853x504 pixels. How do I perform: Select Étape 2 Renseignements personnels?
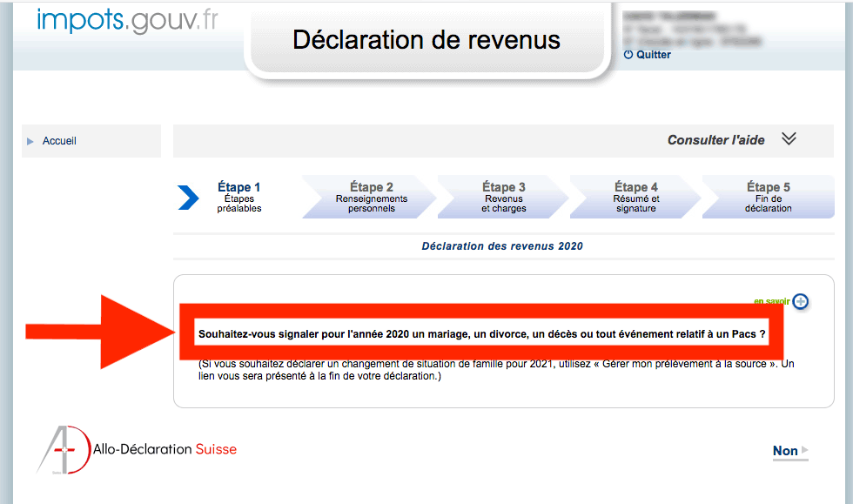point(371,197)
